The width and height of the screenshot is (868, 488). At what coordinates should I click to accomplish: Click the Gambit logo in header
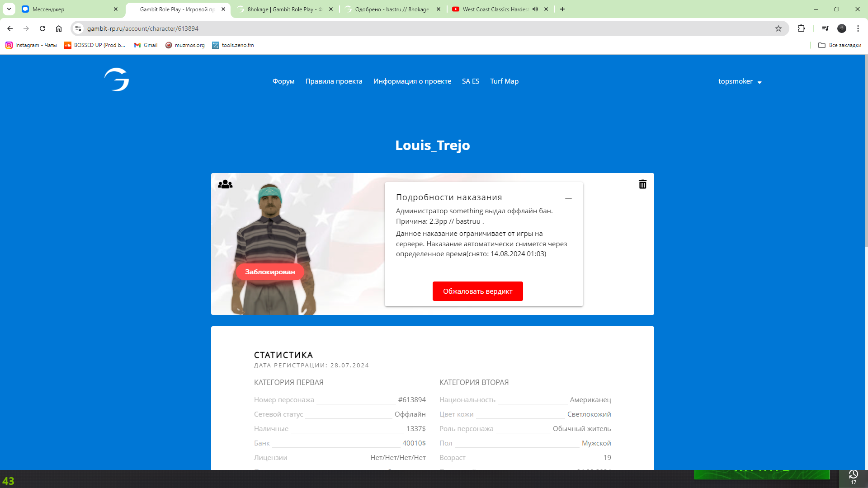(x=117, y=80)
